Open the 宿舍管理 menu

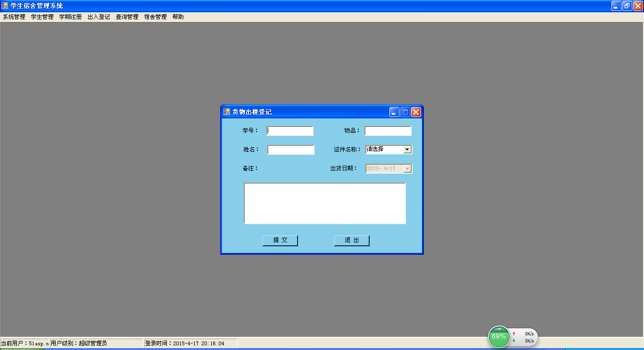pos(156,17)
